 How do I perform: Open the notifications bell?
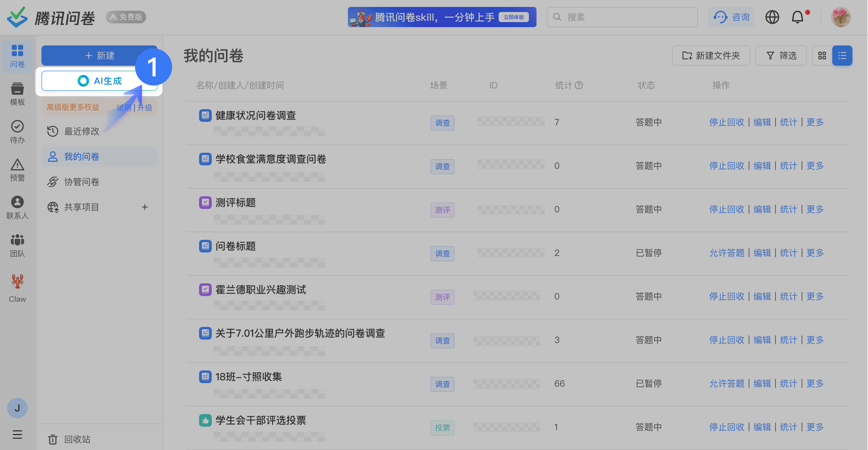(797, 17)
